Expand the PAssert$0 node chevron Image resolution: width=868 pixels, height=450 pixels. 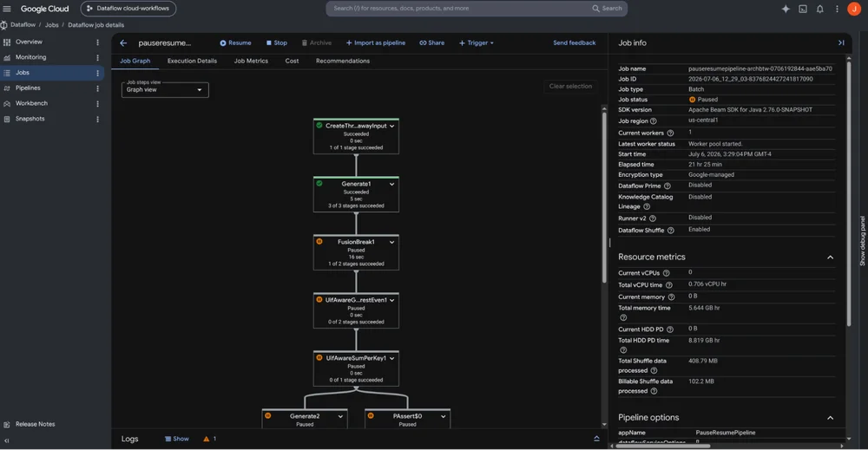pos(444,416)
